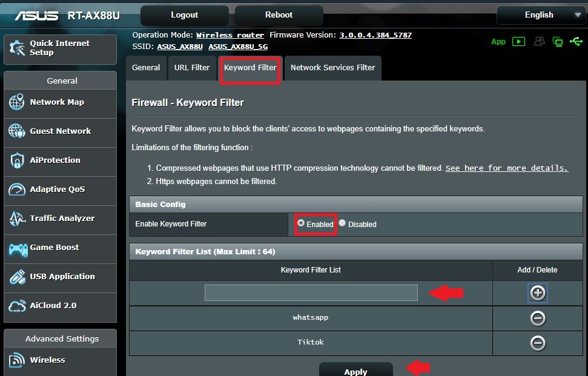Click the Guest Network globe icon

[x=17, y=131]
